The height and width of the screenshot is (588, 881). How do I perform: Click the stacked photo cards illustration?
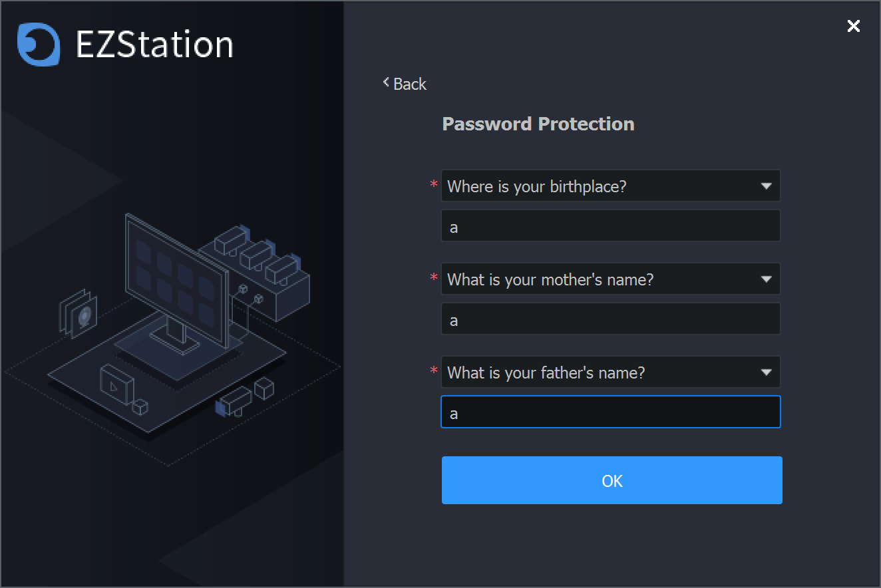click(x=79, y=314)
